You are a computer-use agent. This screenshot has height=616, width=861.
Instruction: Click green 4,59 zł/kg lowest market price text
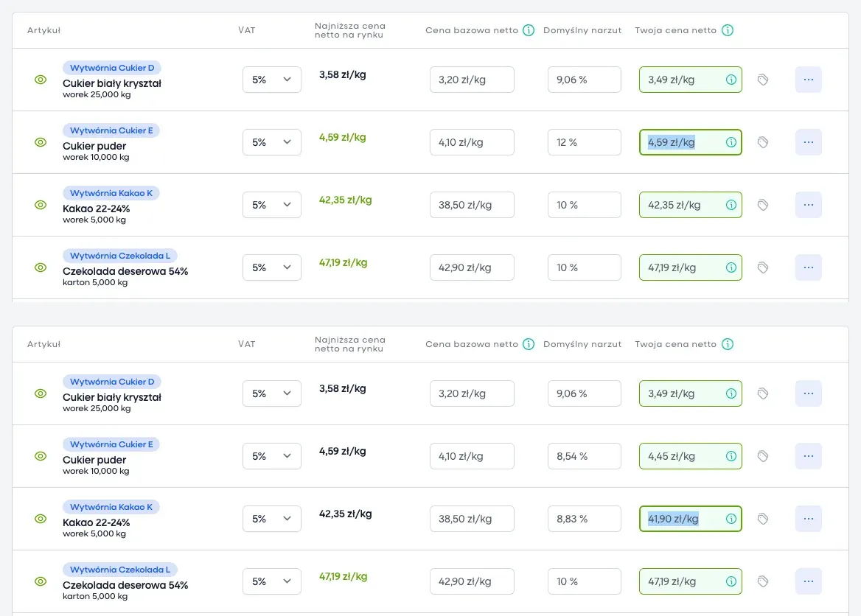(x=342, y=137)
